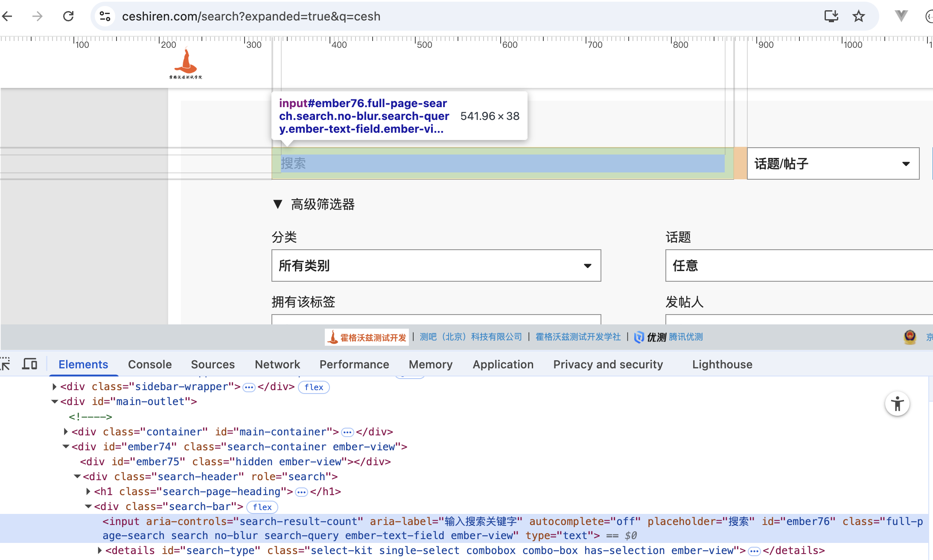Open the 话题/帖子 search type dropdown
933x560 pixels.
coord(833,163)
